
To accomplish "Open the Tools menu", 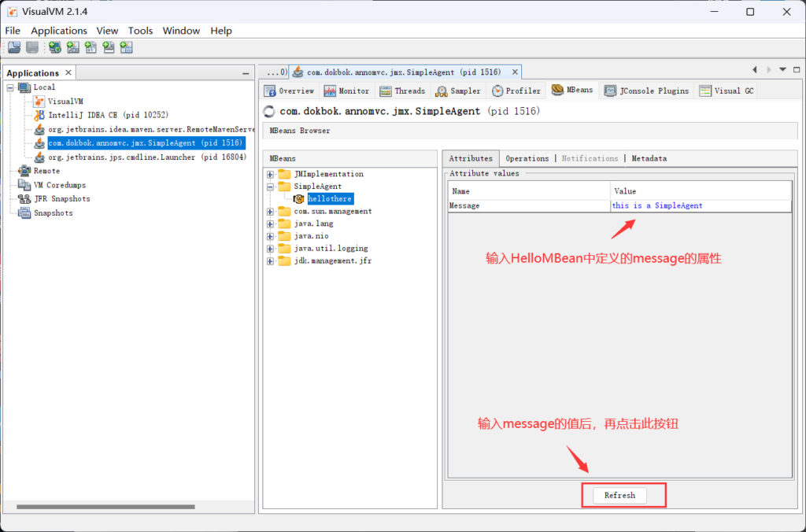I will point(140,31).
